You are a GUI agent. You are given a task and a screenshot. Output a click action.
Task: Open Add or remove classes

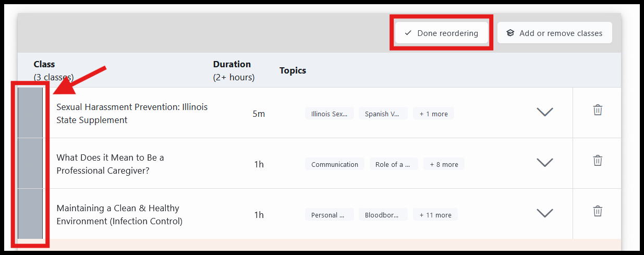[x=554, y=33]
